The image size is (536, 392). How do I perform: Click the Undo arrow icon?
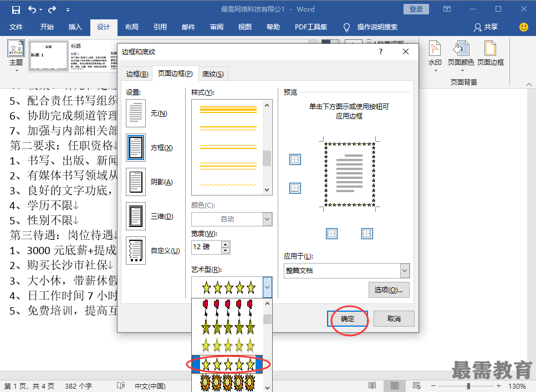[x=32, y=9]
